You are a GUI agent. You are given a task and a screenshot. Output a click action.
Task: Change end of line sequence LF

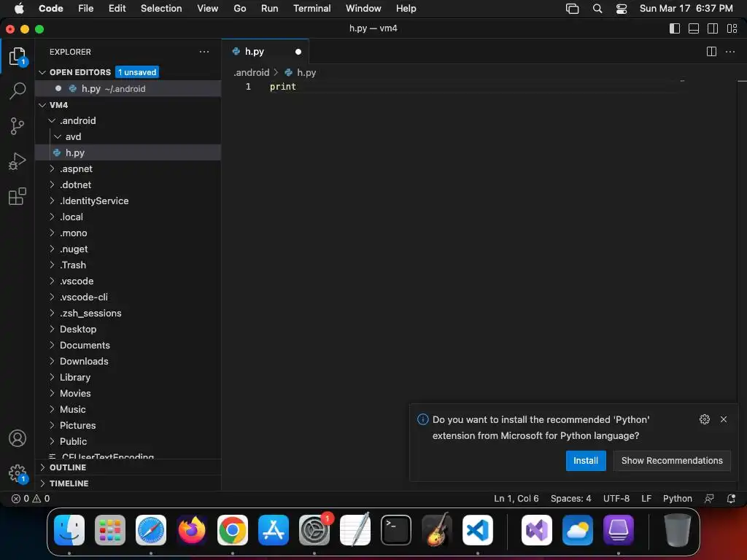coord(646,499)
